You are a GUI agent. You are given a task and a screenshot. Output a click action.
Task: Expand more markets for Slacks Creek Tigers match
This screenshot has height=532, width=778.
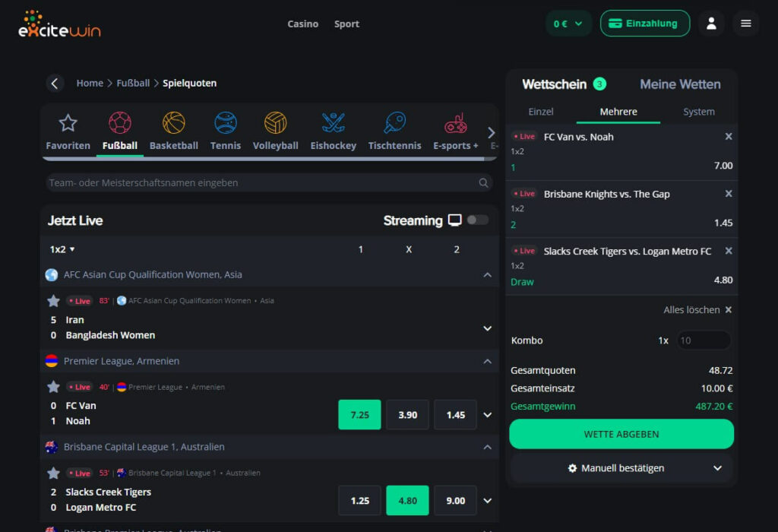tap(487, 500)
